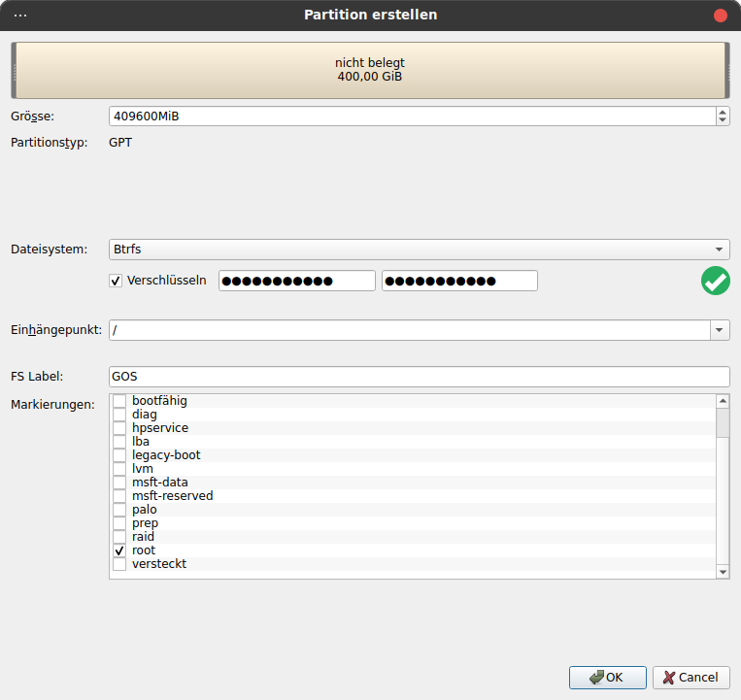Viewport: 741px width, 700px height.
Task: Click the left resize handle of partition bar
Action: tap(14, 70)
